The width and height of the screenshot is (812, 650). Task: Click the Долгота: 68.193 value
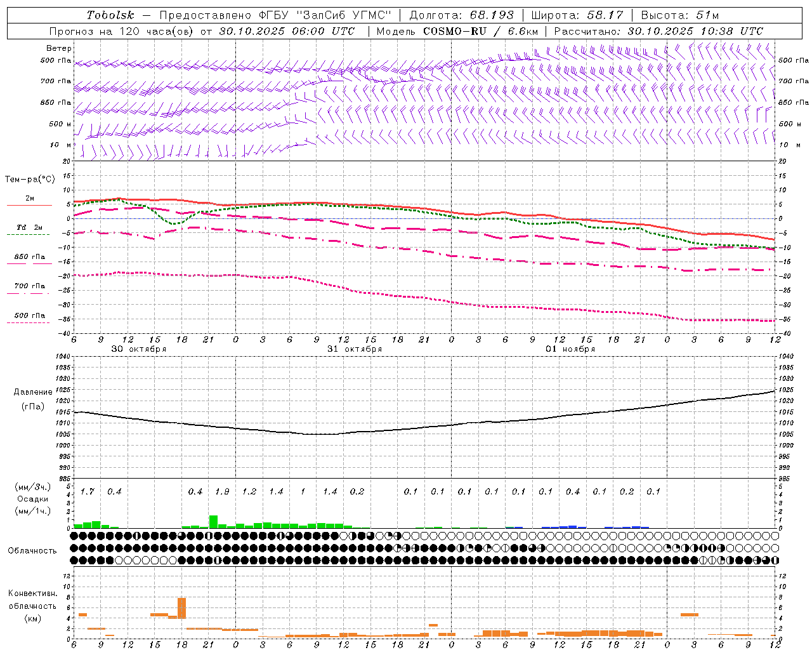coord(462,15)
